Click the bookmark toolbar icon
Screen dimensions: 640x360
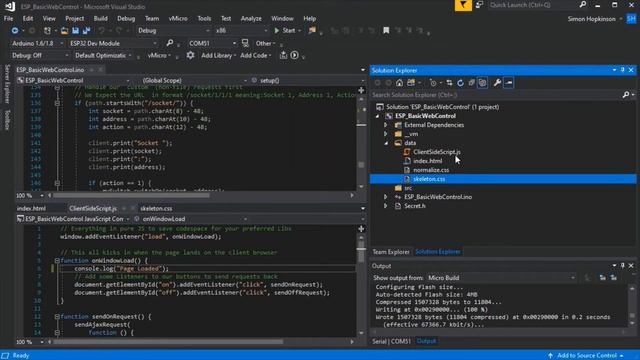click(386, 31)
